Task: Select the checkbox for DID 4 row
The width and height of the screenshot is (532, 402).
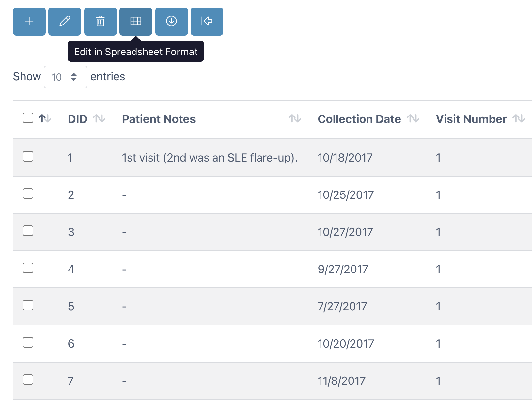Action: point(28,268)
